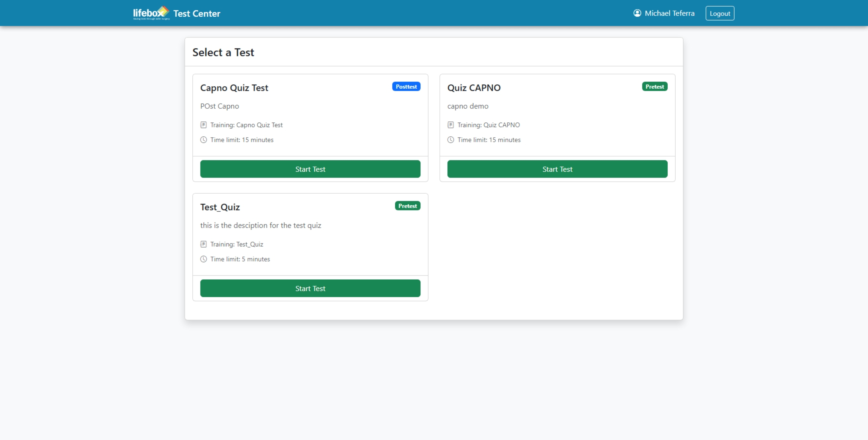Click the Select a Test heading
Viewport: 868px width, 440px height.
coord(223,52)
